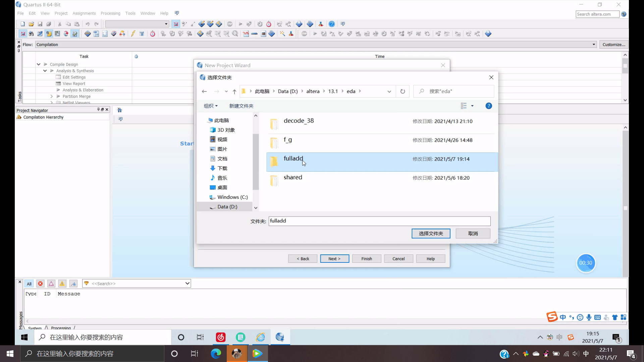Image resolution: width=644 pixels, height=362 pixels.
Task: Click the altera segment in path breadcrumb
Action: point(313,92)
